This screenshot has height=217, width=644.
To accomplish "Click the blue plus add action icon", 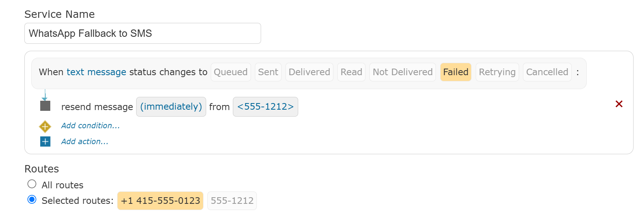I will (45, 141).
